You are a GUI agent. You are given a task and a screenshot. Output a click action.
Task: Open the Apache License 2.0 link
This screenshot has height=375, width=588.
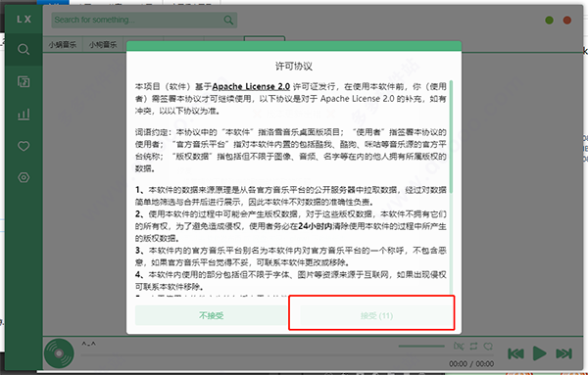coord(251,86)
